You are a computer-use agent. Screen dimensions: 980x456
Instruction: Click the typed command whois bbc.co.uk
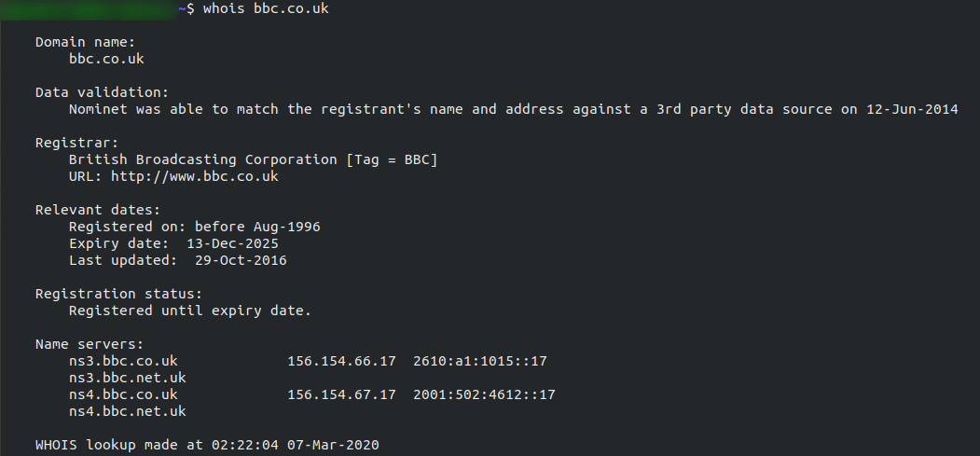pyautogui.click(x=266, y=8)
